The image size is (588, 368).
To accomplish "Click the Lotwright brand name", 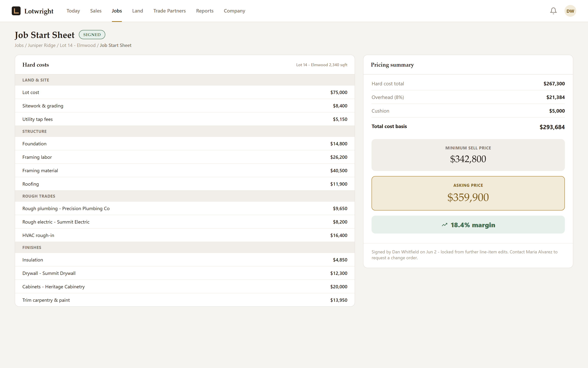I will [x=39, y=11].
